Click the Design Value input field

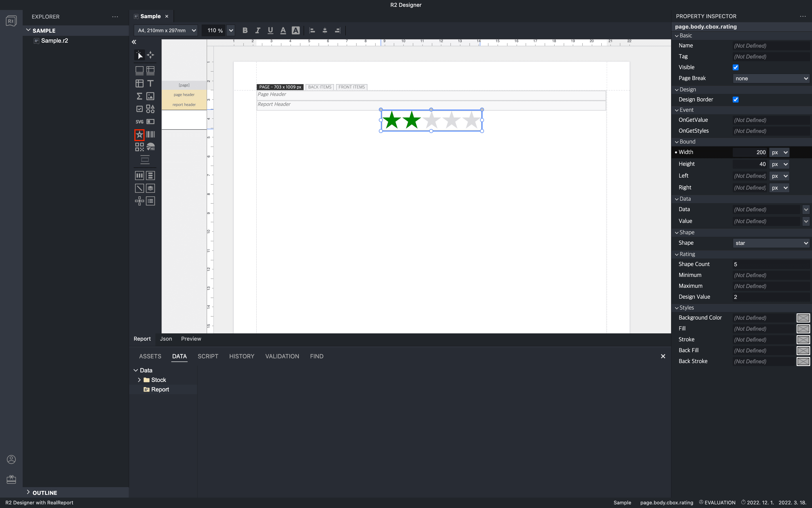tap(771, 297)
